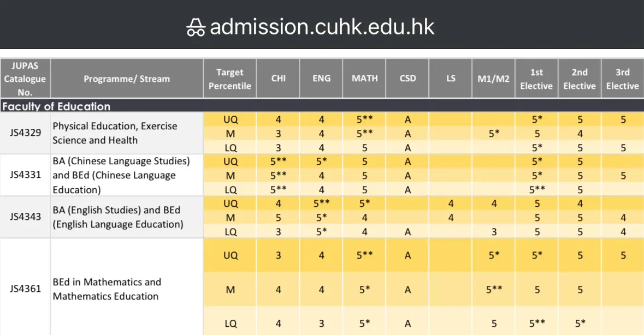The height and width of the screenshot is (335, 644).
Task: Select the JS4329 catalogue number cell
Action: (x=25, y=133)
